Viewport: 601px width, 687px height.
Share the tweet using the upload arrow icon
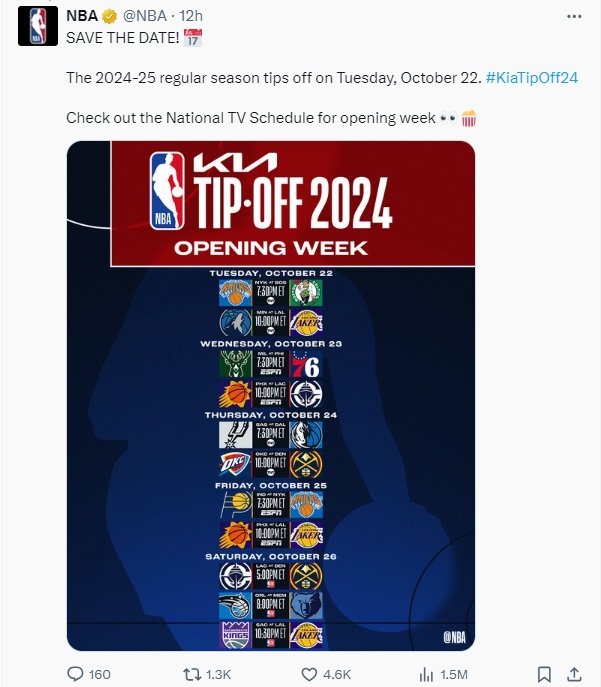coord(574,674)
